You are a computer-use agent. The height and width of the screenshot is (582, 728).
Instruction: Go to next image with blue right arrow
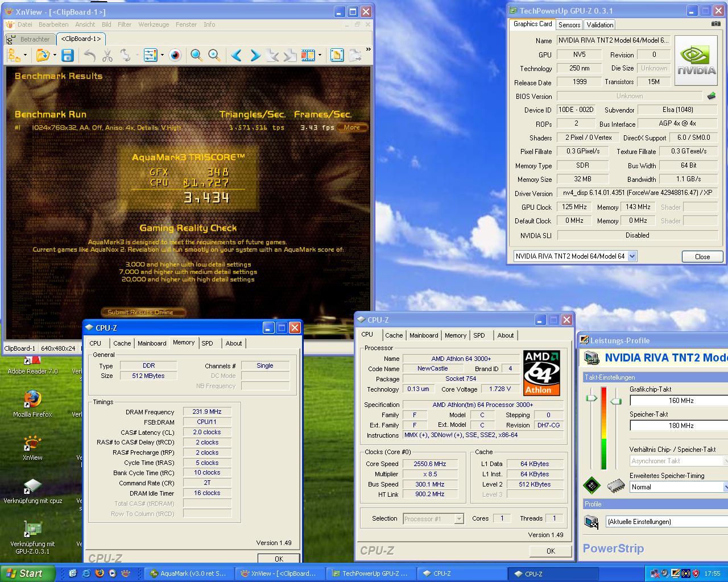coord(255,55)
